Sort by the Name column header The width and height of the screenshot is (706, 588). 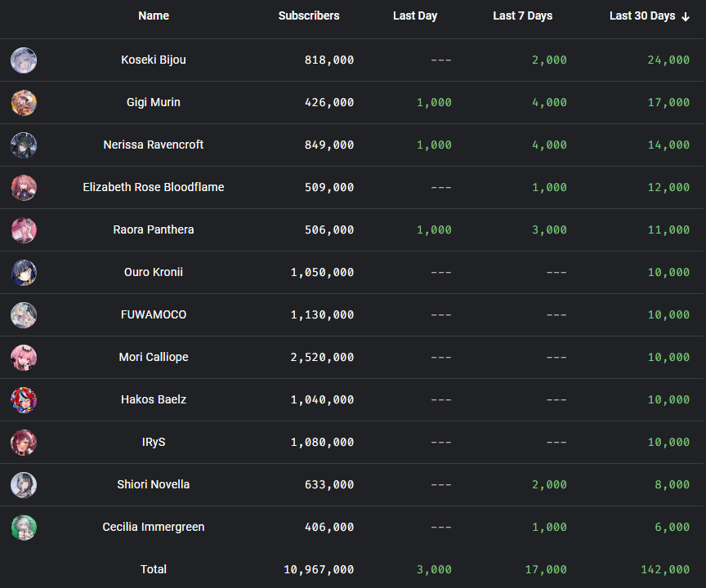[x=154, y=16]
